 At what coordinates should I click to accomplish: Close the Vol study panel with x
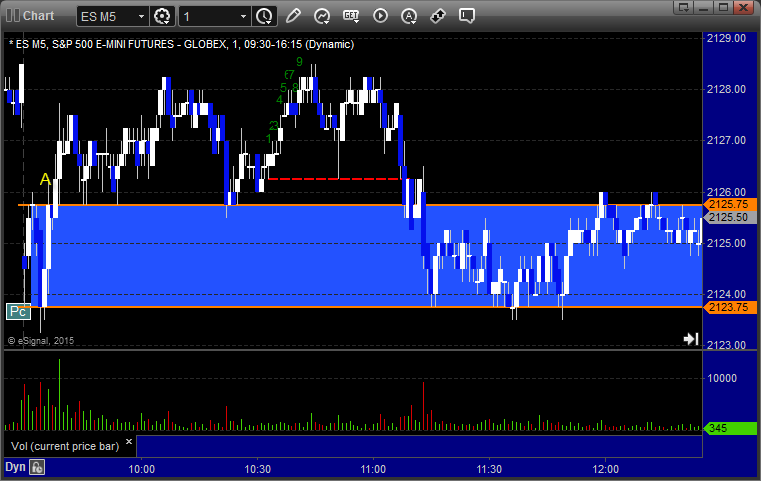(129, 442)
